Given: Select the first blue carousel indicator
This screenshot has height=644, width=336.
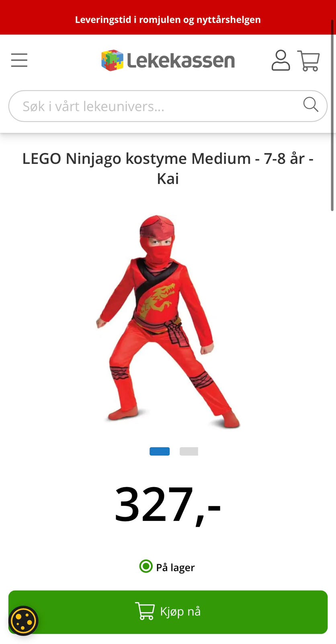Looking at the screenshot, I should coord(160,451).
